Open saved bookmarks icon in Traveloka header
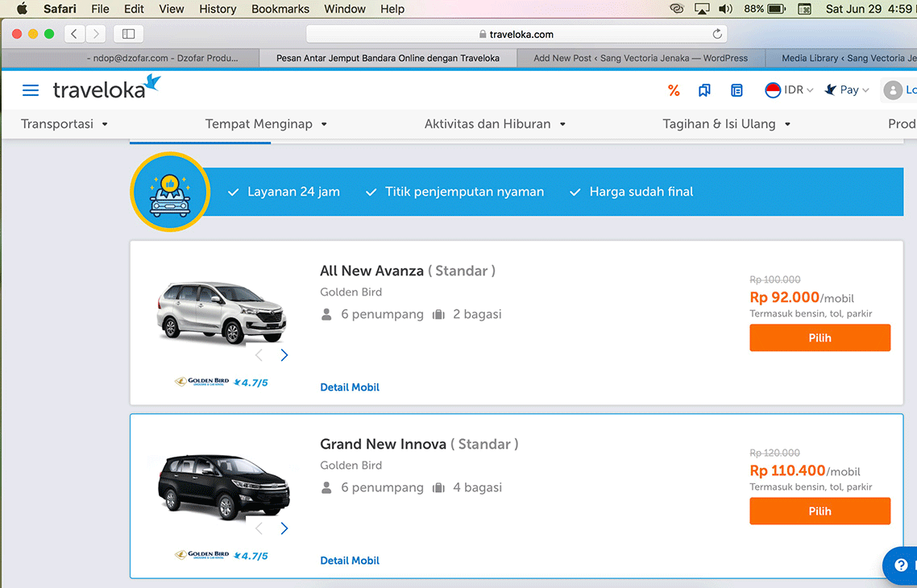917x588 pixels. tap(705, 90)
